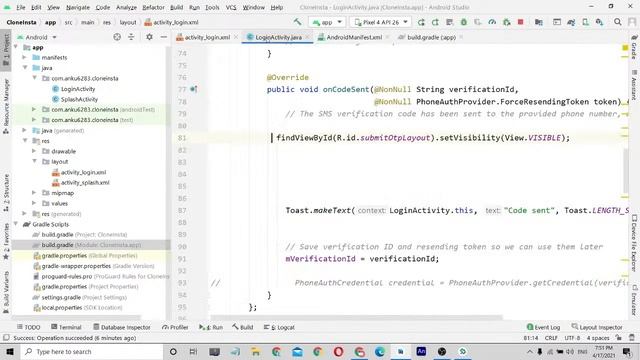Viewport: 640px width, 360px height.
Task: Open the Logcat tool window
Action: pyautogui.click(x=279, y=327)
